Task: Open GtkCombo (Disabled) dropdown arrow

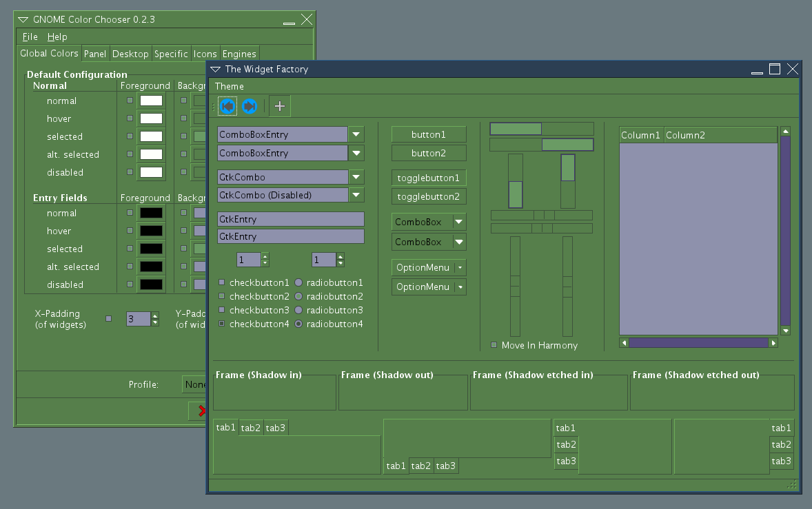Action: pos(356,195)
